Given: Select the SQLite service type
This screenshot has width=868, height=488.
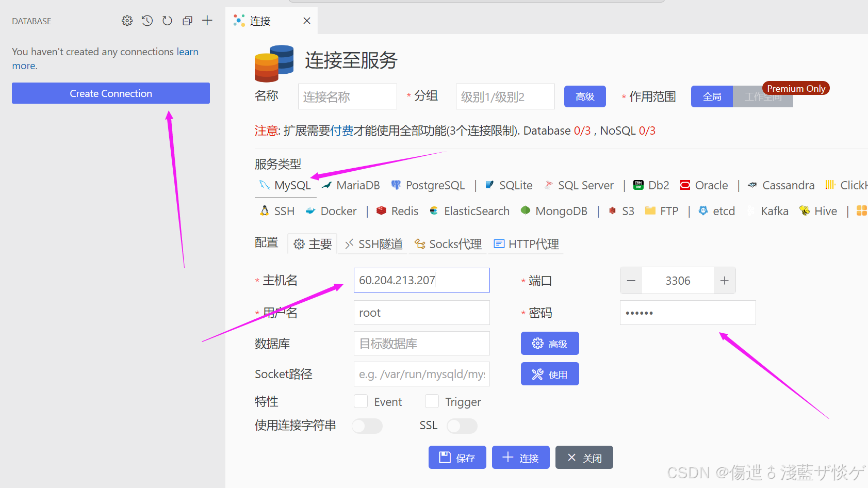Looking at the screenshot, I should click(x=509, y=185).
